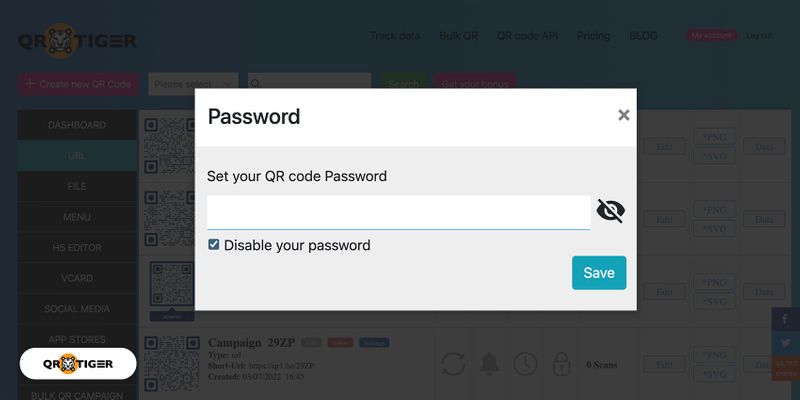This screenshot has height=400, width=800.
Task: Select URL in the left sidebar
Action: 77,156
